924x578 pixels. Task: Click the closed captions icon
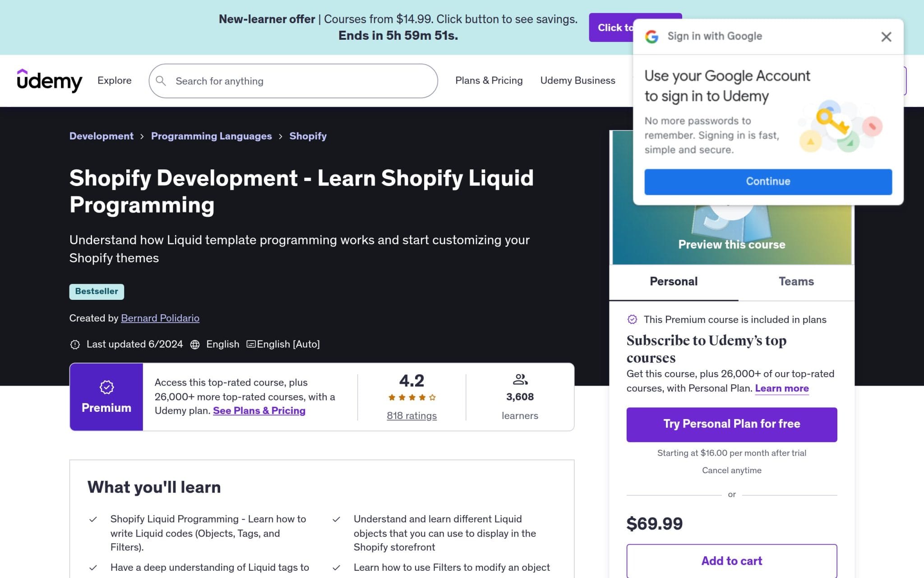pyautogui.click(x=251, y=344)
